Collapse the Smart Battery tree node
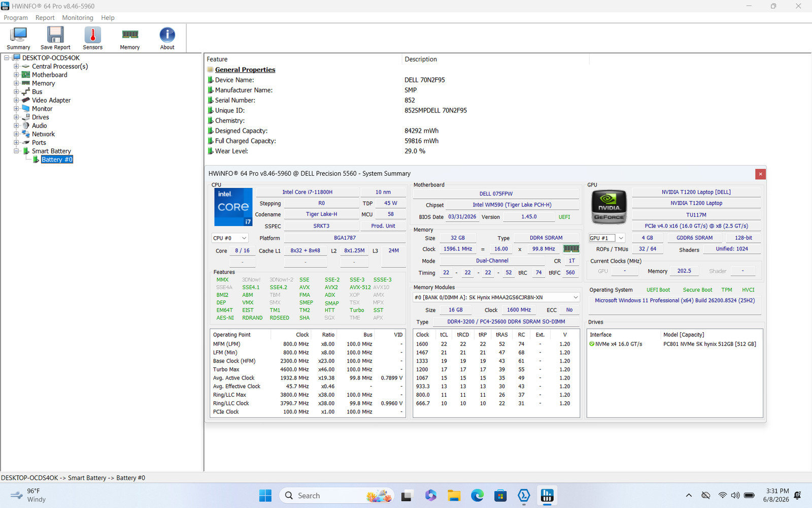Image resolution: width=812 pixels, height=508 pixels. coord(16,151)
